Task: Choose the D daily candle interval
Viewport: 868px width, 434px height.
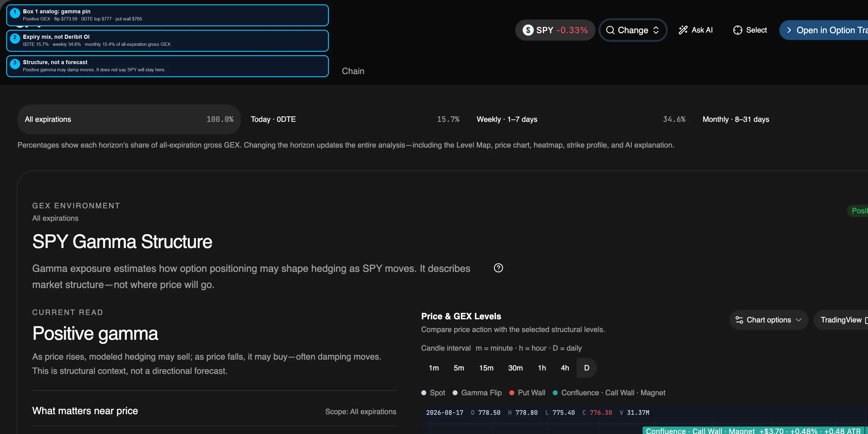Action: 587,368
